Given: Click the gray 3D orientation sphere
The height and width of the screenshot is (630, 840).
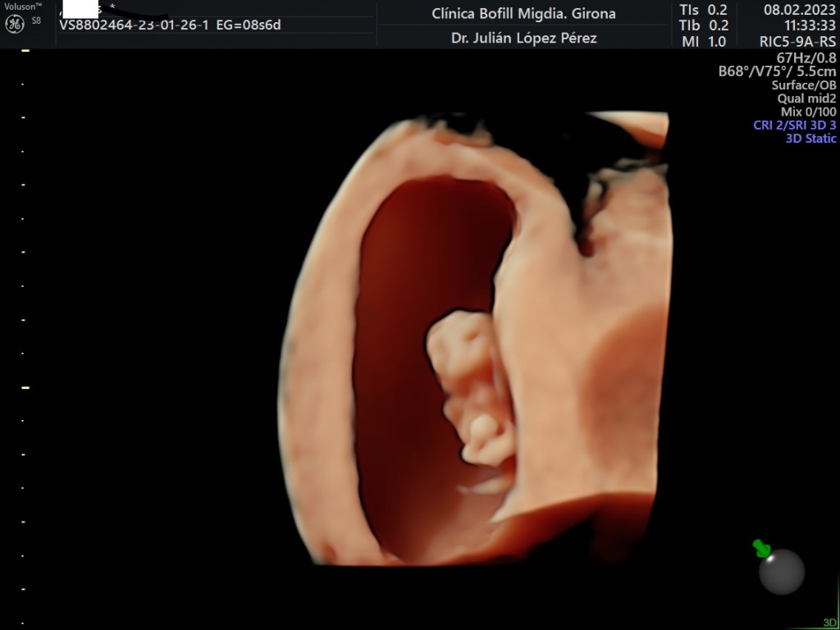Looking at the screenshot, I should tap(781, 572).
